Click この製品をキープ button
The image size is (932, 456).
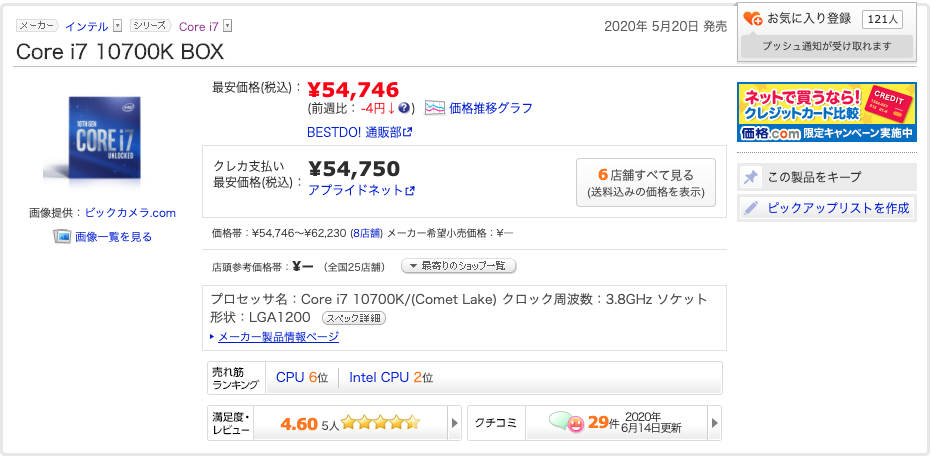[827, 177]
